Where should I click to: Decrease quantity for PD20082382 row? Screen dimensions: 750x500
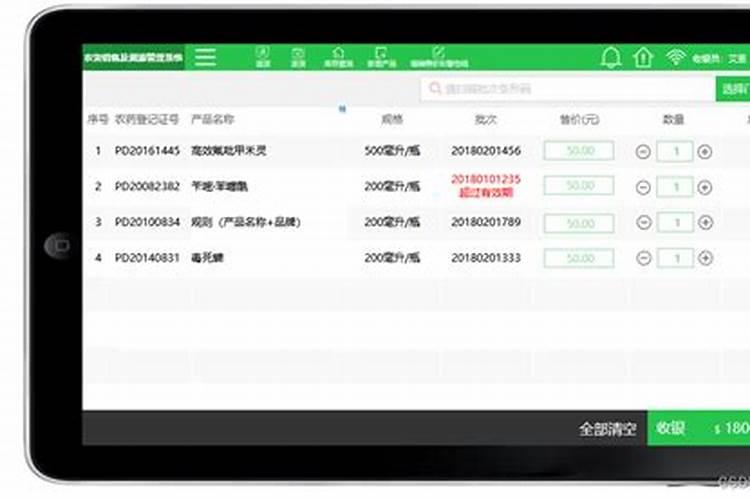pyautogui.click(x=643, y=187)
